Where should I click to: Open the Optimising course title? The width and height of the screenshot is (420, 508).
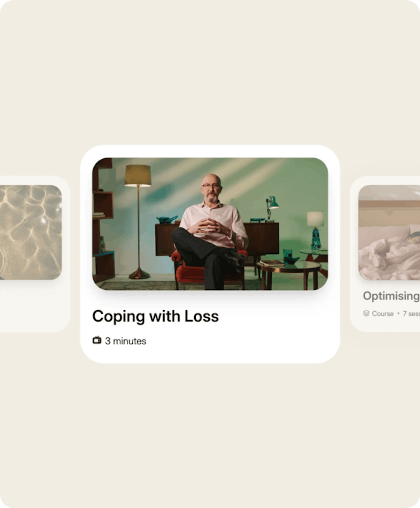point(391,296)
